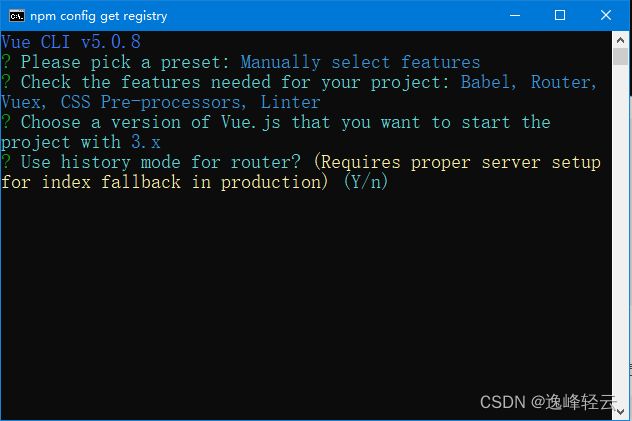Click the CSDN watermark text
The image size is (632, 421).
(x=548, y=402)
